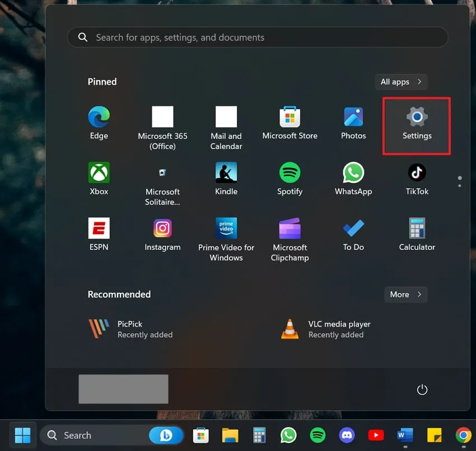Image resolution: width=476 pixels, height=451 pixels.
Task: Open YouTube from the taskbar
Action: pyautogui.click(x=376, y=435)
